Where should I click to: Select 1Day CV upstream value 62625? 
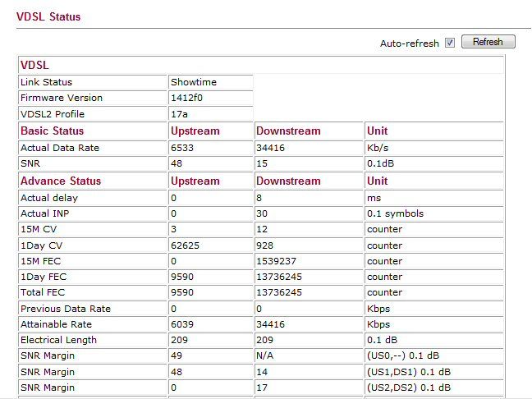coord(185,245)
